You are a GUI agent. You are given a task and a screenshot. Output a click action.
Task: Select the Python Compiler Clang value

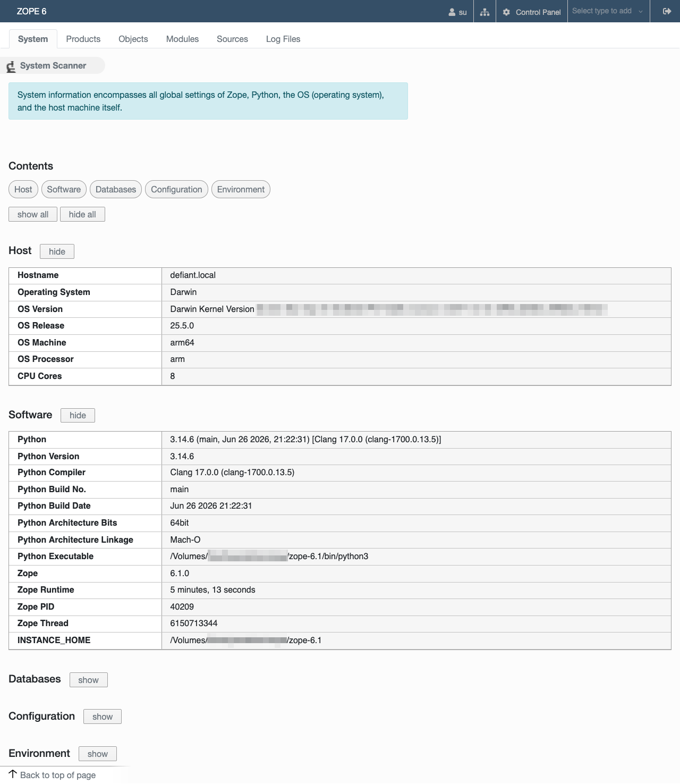232,473
